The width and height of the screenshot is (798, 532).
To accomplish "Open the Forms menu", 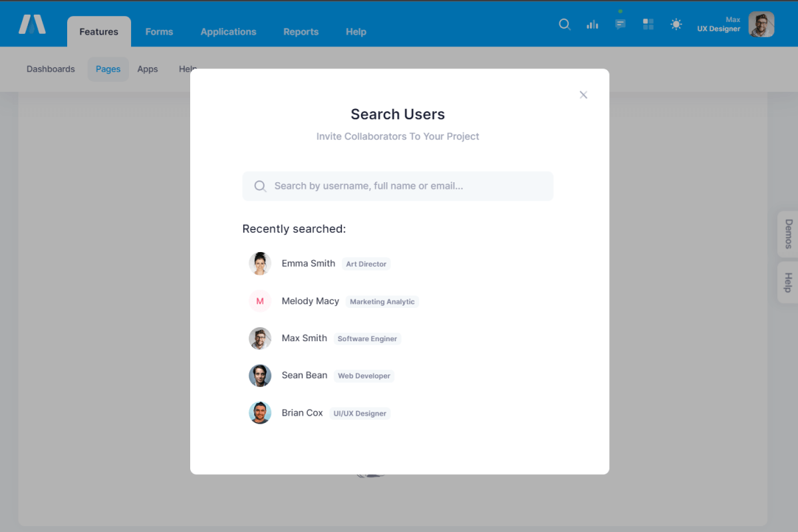I will [159, 32].
